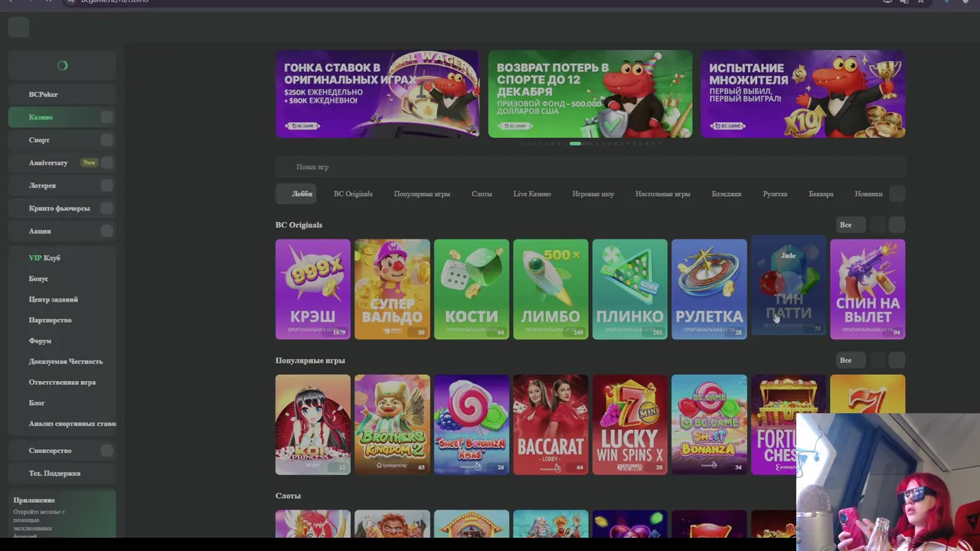Image resolution: width=980 pixels, height=551 pixels.
Task: Click Все button for Популярные игры
Action: click(x=849, y=360)
